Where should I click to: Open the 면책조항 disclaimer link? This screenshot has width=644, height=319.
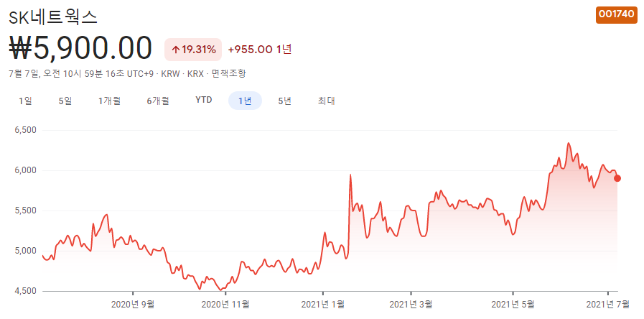tap(228, 74)
